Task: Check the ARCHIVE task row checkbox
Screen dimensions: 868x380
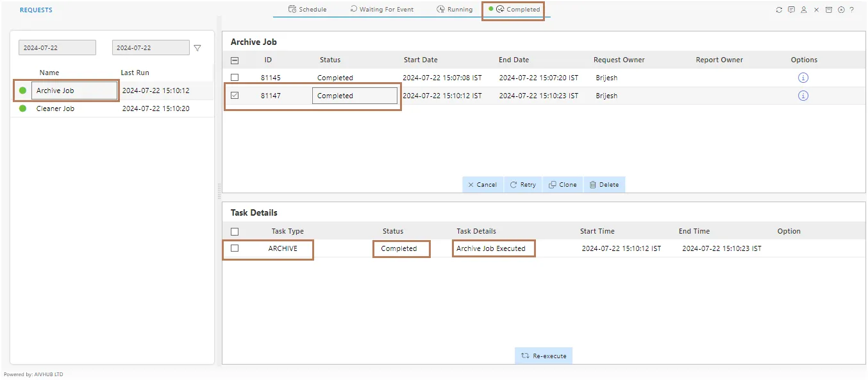Action: tap(235, 248)
